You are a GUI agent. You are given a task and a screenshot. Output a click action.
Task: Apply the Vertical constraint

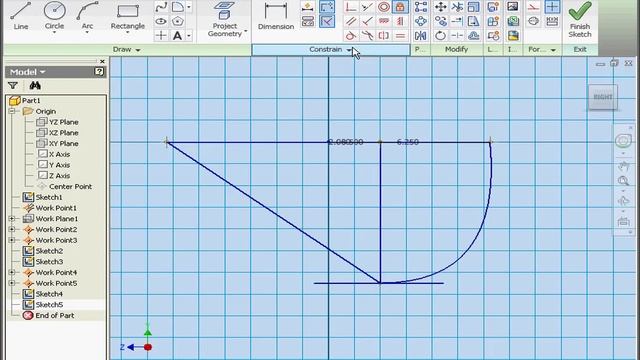click(x=400, y=21)
